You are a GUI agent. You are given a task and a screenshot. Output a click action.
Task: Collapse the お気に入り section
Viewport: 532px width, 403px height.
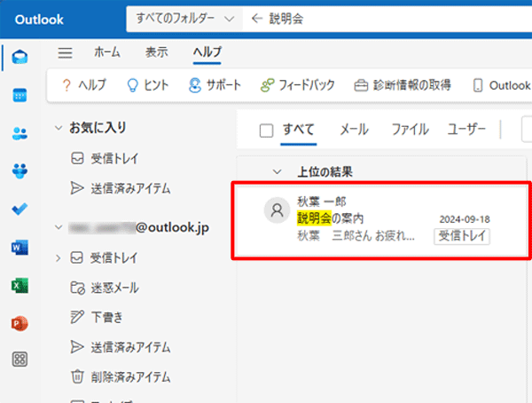59,128
